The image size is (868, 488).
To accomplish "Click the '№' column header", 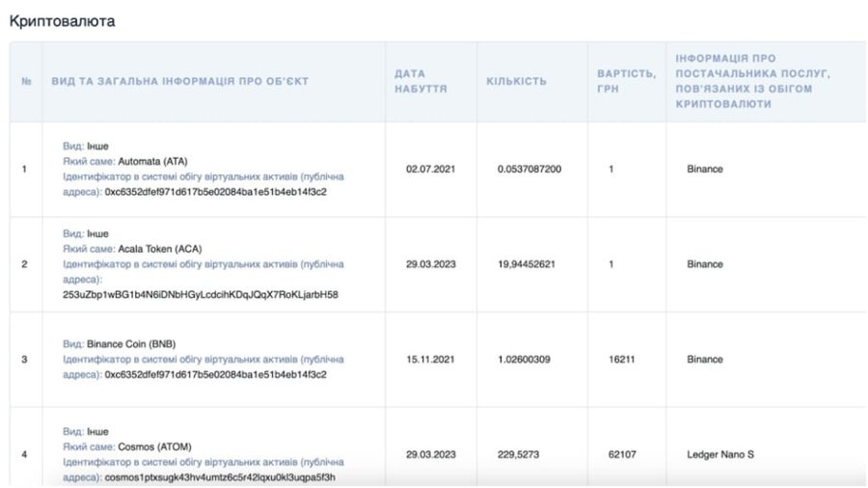I will pos(24,81).
